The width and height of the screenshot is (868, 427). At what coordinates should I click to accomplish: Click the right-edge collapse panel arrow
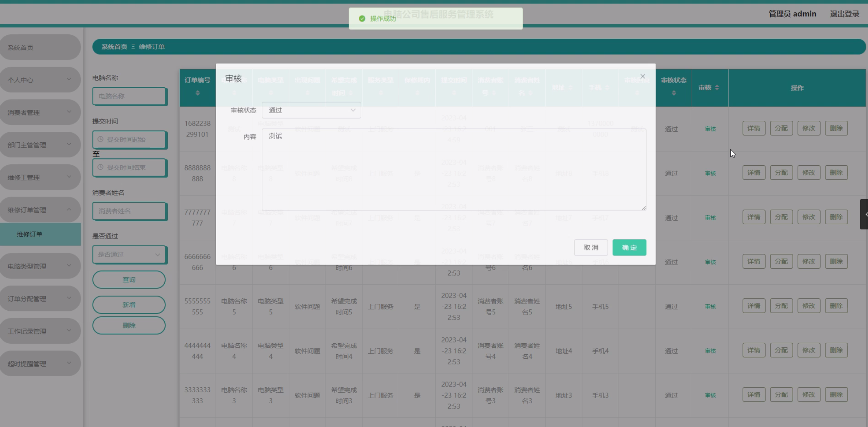pyautogui.click(x=865, y=214)
